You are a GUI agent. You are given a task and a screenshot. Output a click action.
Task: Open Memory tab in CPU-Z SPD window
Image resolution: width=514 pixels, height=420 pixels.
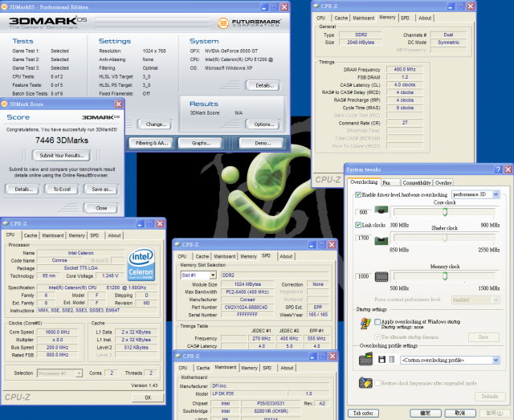248,256
